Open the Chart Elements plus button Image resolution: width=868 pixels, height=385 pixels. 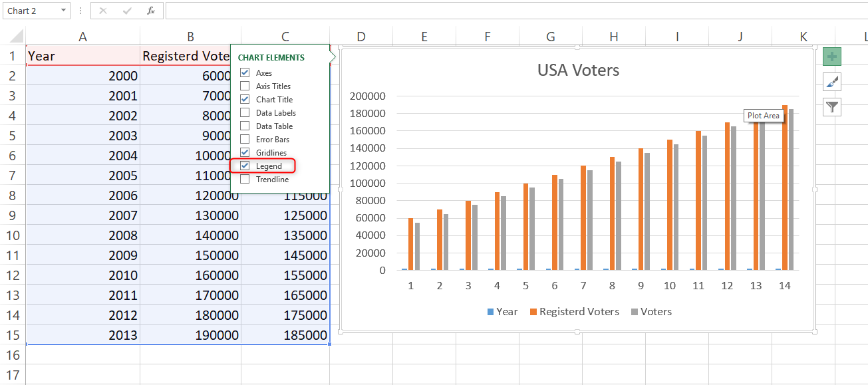click(831, 57)
